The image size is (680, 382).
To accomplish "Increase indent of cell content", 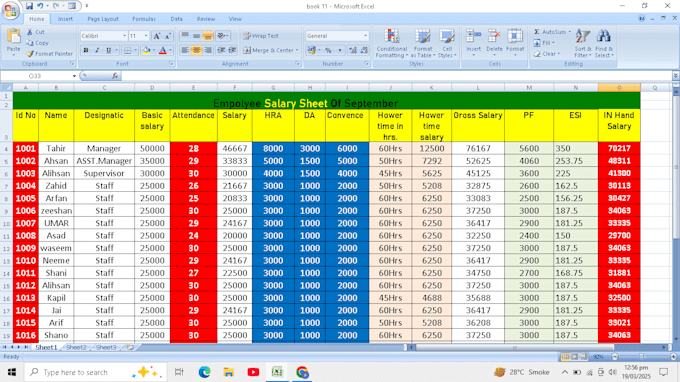I will [232, 50].
